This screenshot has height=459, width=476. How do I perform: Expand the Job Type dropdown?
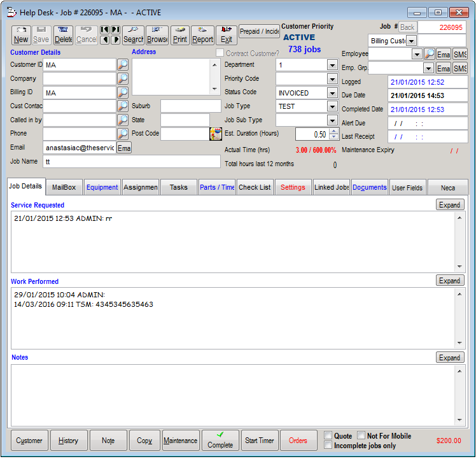(332, 107)
